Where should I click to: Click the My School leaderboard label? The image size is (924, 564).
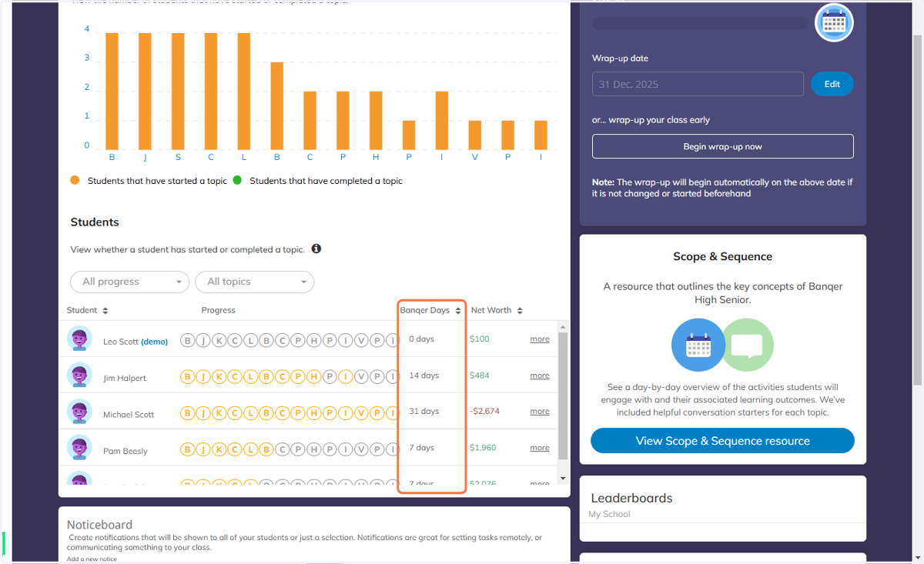pyautogui.click(x=609, y=514)
